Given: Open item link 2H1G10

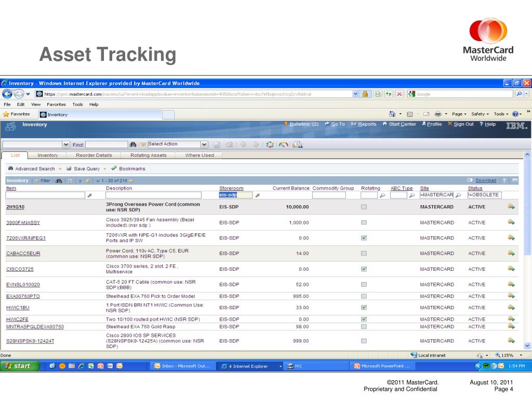Looking at the screenshot, I should tap(15, 207).
